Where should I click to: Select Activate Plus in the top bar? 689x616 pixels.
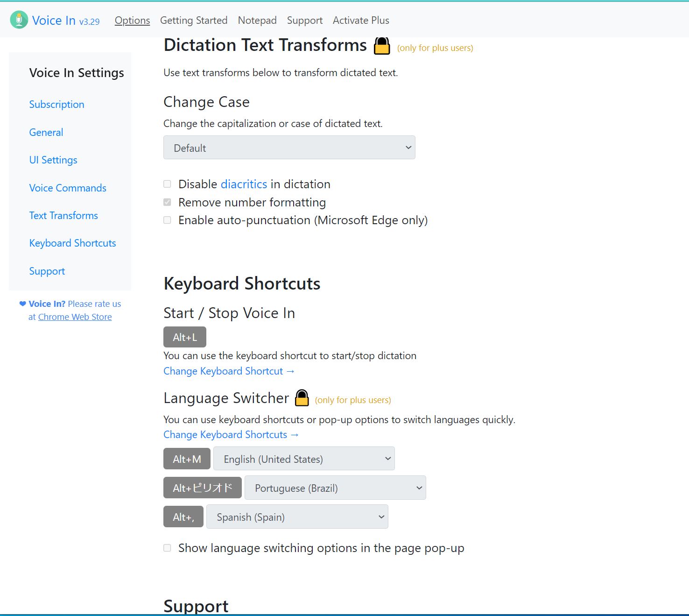[361, 21]
